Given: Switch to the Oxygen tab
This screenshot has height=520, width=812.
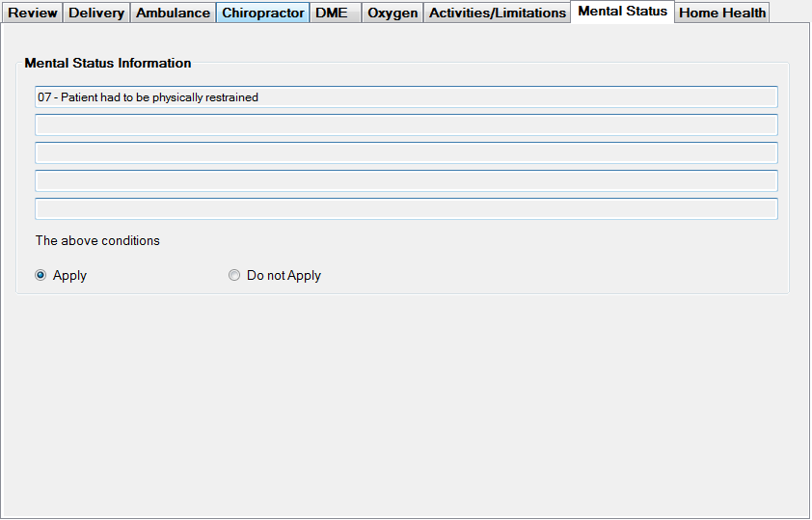Looking at the screenshot, I should [x=392, y=13].
